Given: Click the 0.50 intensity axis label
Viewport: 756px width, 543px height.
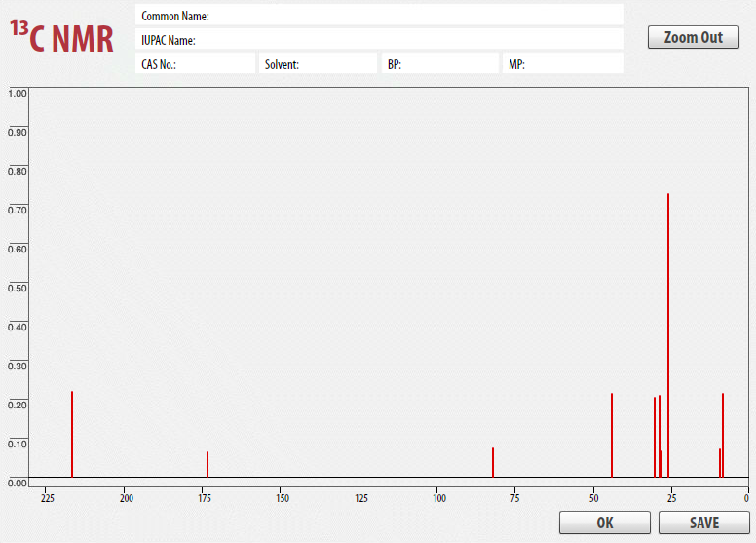Looking at the screenshot, I should [18, 289].
